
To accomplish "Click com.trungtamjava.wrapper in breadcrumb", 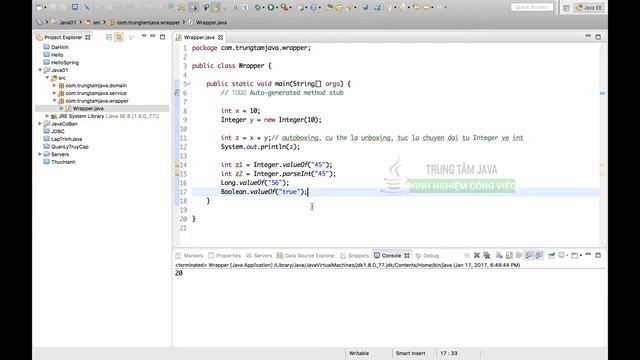I will click(x=148, y=22).
